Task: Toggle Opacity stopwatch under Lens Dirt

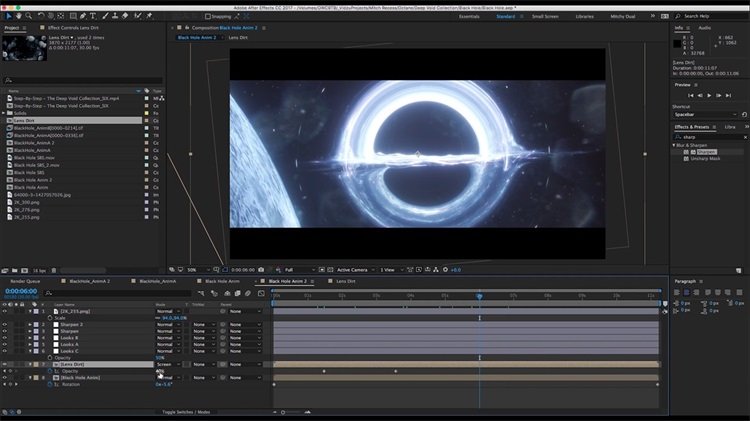Action: pyautogui.click(x=50, y=371)
